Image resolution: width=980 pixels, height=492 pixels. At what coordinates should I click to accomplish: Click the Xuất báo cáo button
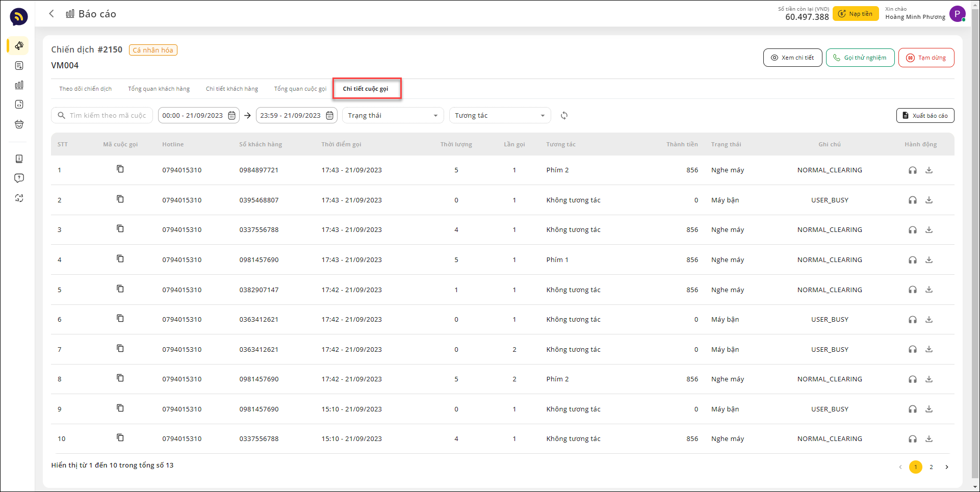coord(925,116)
